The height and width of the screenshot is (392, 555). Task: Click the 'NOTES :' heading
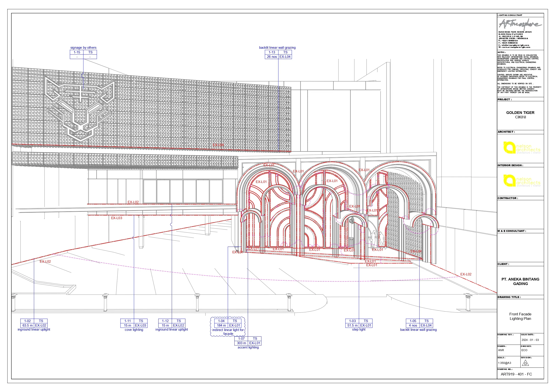pyautogui.click(x=501, y=52)
